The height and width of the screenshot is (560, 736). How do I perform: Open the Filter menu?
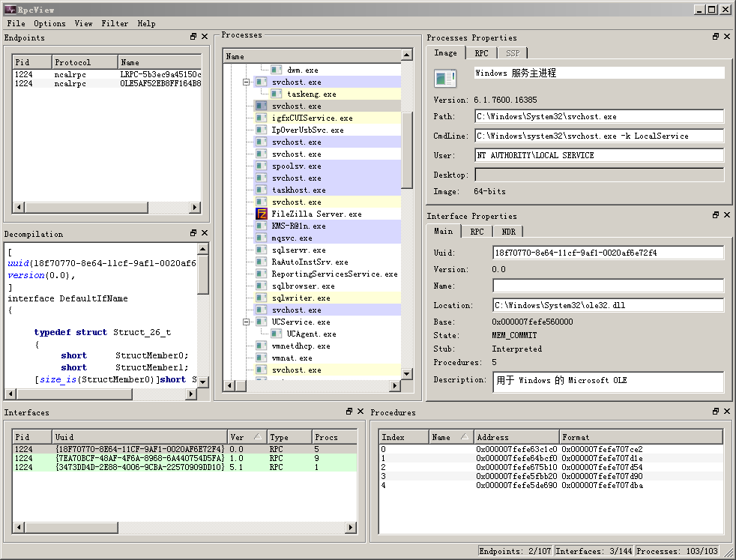point(115,23)
